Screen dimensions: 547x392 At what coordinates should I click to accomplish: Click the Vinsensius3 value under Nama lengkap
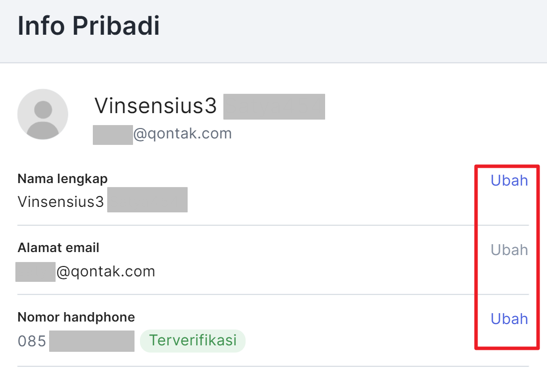(61, 201)
